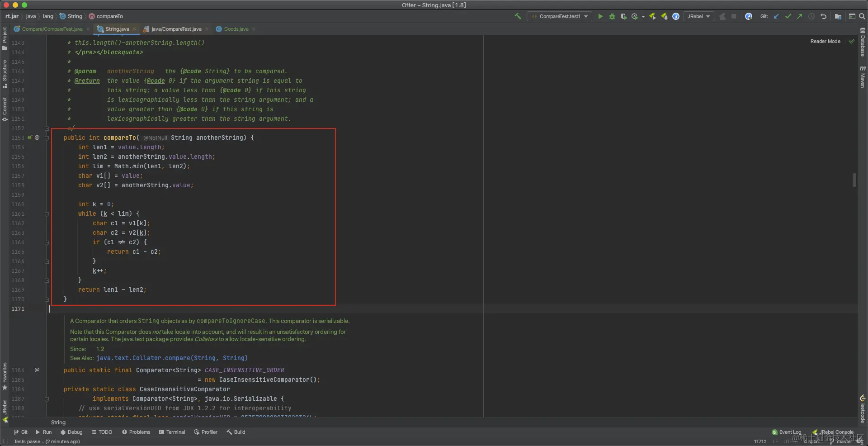Open the JRebel dropdown in toolbar
The width and height of the screenshot is (868, 446).
coord(698,16)
